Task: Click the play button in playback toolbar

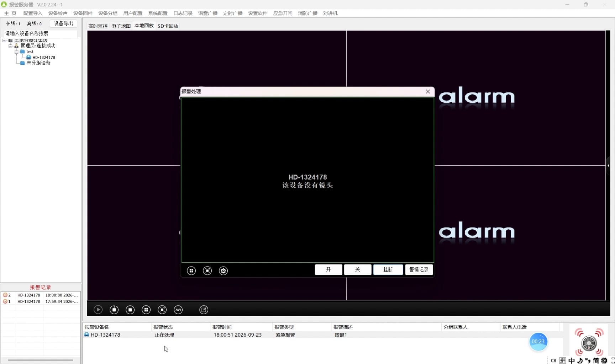Action: tap(98, 310)
